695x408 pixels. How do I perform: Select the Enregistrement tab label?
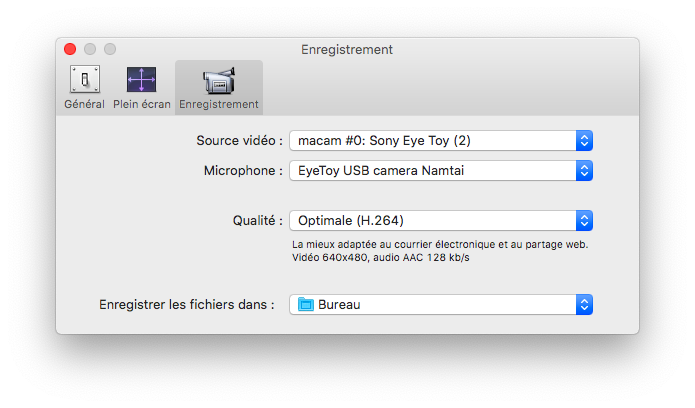(x=218, y=104)
